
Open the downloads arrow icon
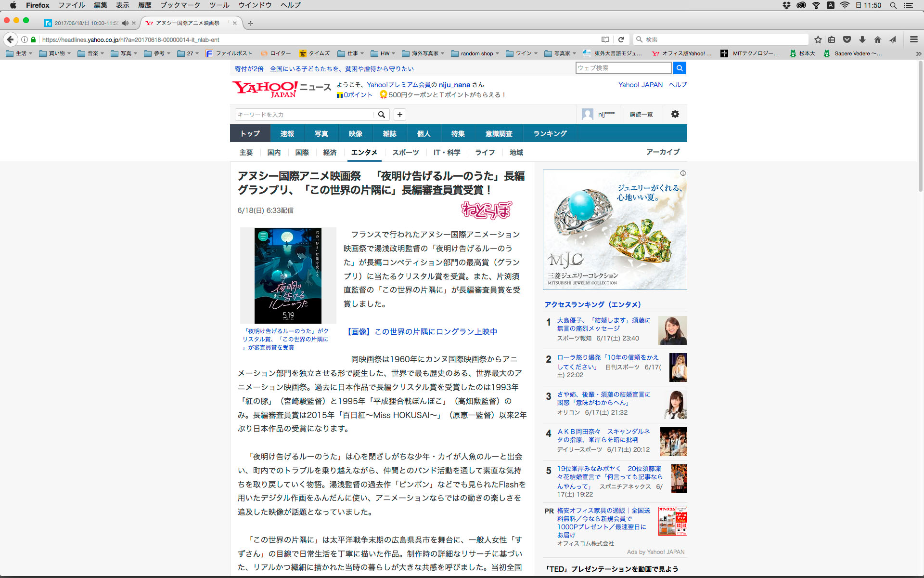pyautogui.click(x=862, y=39)
